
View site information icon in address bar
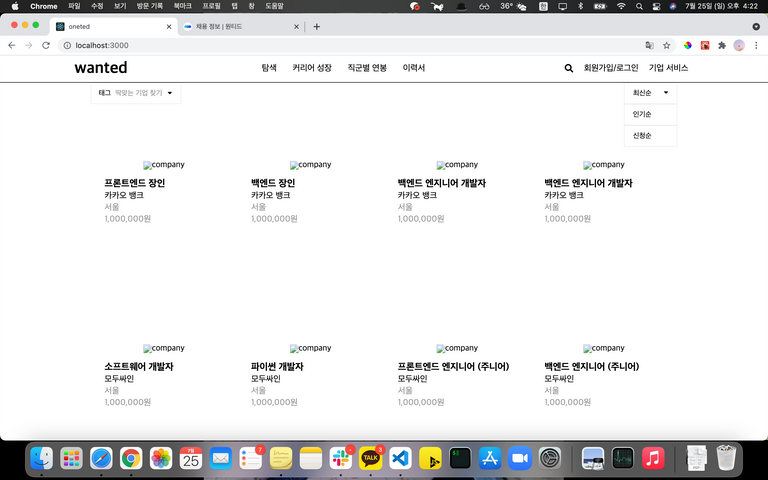[67, 45]
